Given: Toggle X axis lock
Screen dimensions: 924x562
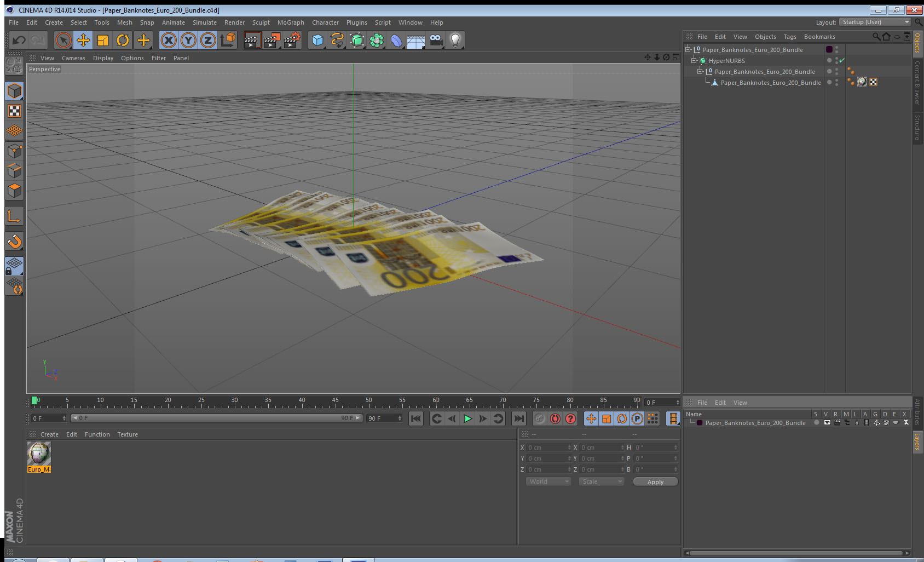Looking at the screenshot, I should [x=169, y=40].
